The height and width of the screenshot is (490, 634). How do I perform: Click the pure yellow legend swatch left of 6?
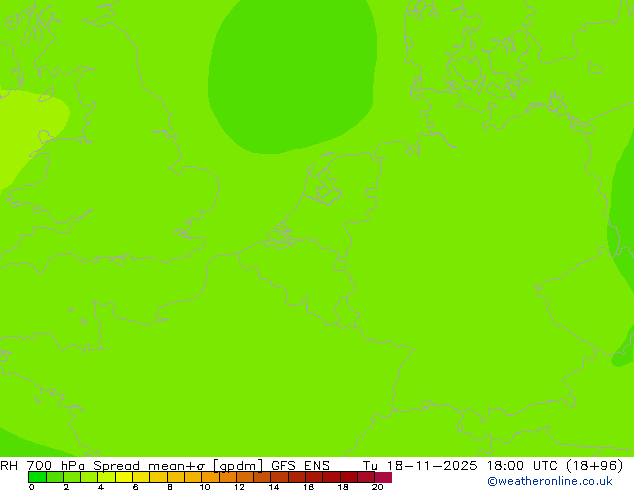tap(124, 477)
